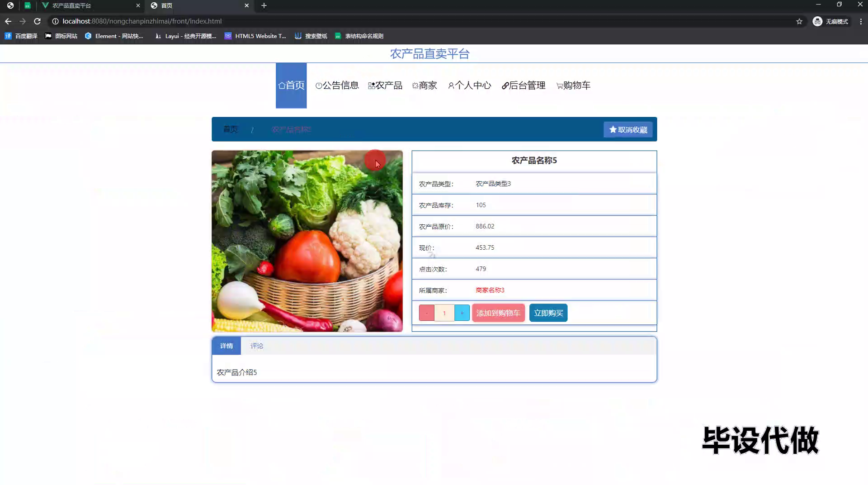
Task: Select 首页 in navigation menu
Action: click(x=291, y=86)
